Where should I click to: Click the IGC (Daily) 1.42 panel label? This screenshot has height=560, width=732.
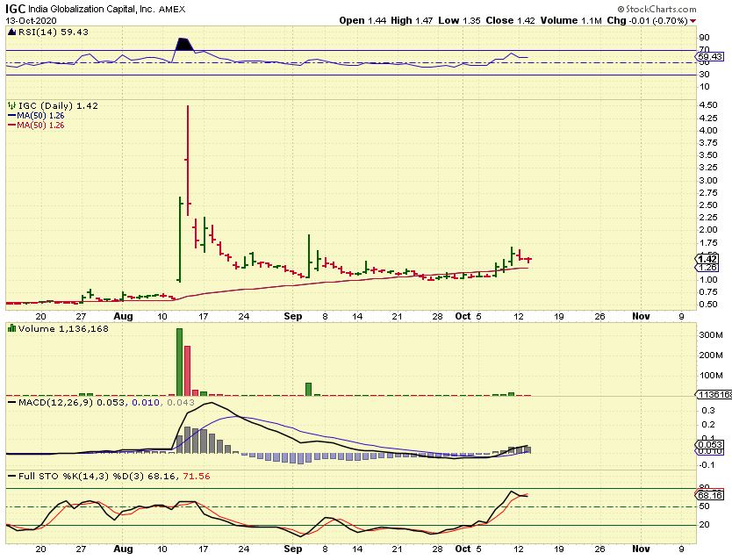pyautogui.click(x=58, y=105)
